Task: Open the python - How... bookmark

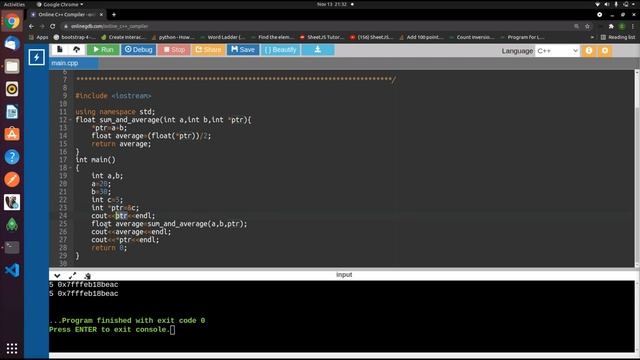Action: click(x=173, y=37)
